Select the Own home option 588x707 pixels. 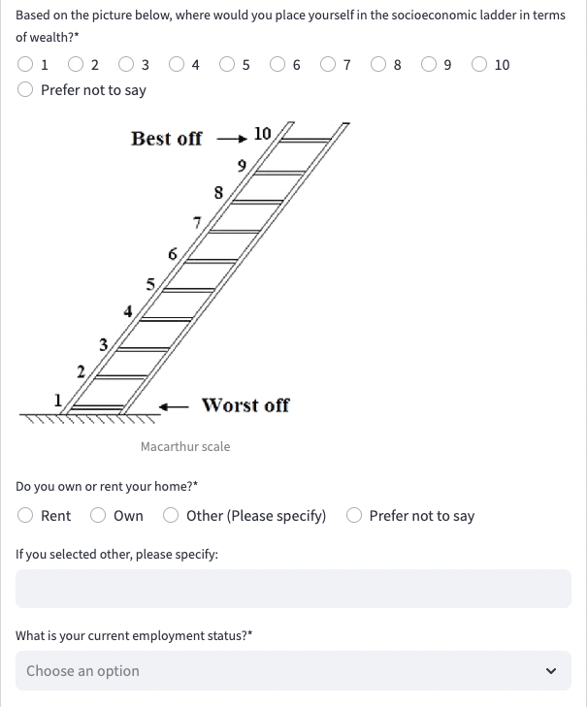point(99,516)
